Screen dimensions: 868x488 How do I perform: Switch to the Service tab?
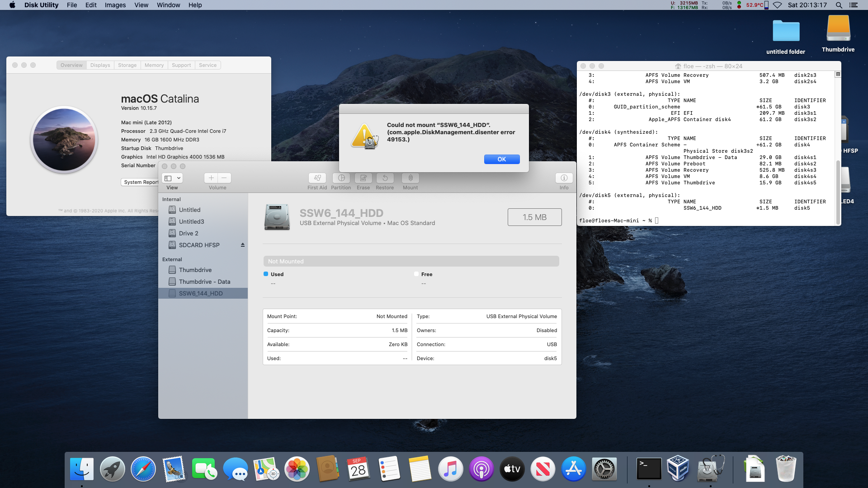(x=208, y=65)
